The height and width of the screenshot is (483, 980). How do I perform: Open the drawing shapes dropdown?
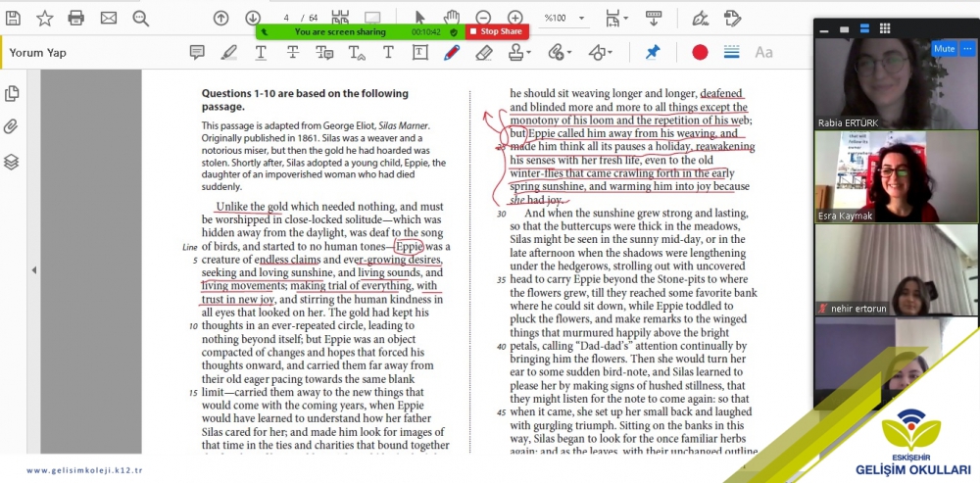tap(600, 53)
